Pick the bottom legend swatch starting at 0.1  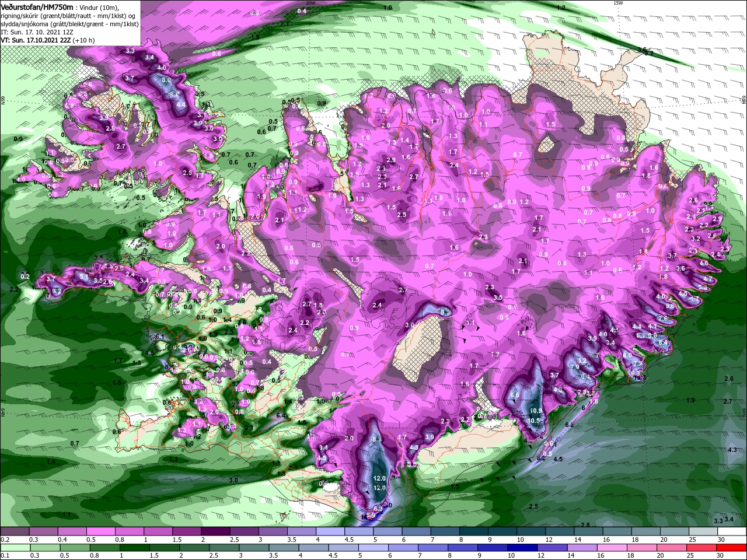pos(15,548)
